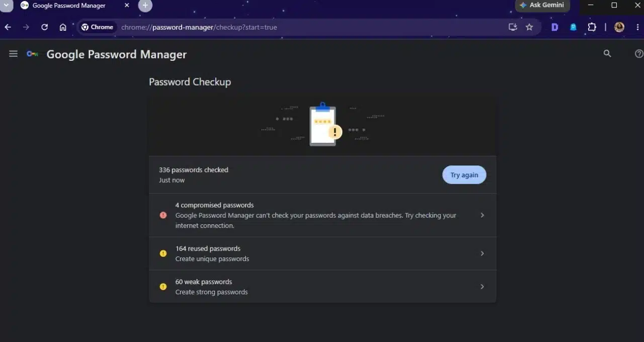Click the 'Password Checkup' heading
The width and height of the screenshot is (644, 342).
(190, 82)
